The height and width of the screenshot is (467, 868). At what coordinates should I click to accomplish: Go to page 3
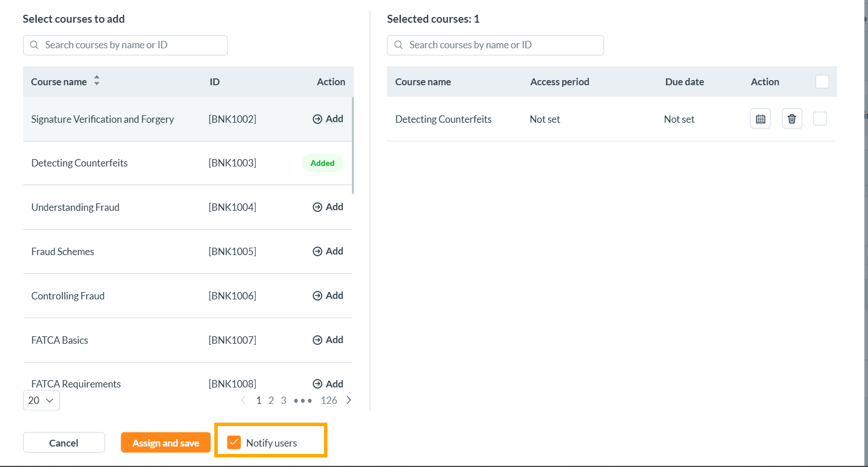pos(284,401)
